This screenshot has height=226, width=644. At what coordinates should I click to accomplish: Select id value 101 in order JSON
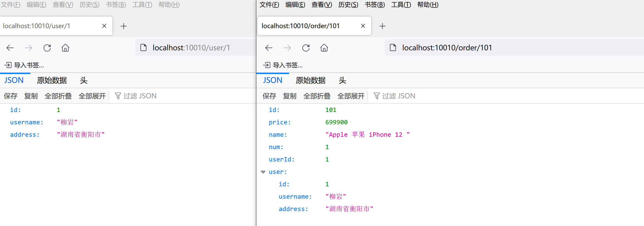coord(331,110)
